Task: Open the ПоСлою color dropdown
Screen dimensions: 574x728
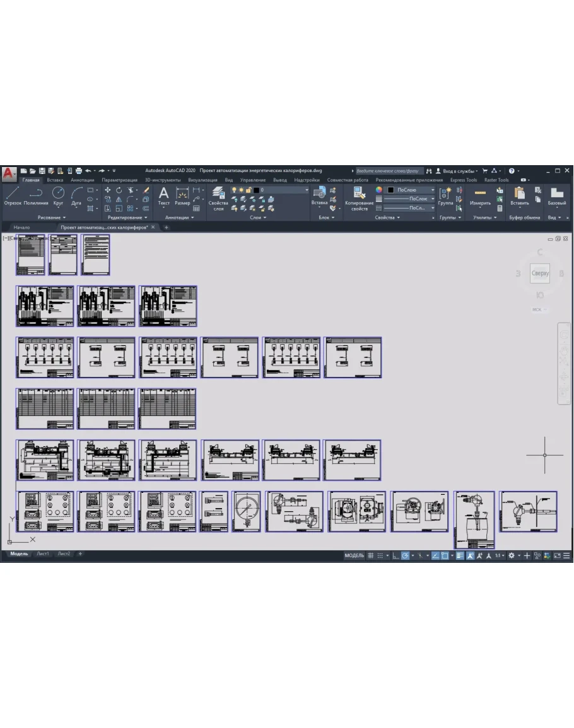Action: pyautogui.click(x=411, y=190)
